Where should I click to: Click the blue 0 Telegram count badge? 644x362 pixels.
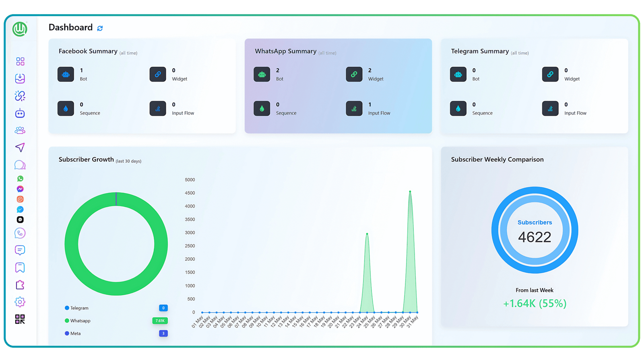coord(163,308)
